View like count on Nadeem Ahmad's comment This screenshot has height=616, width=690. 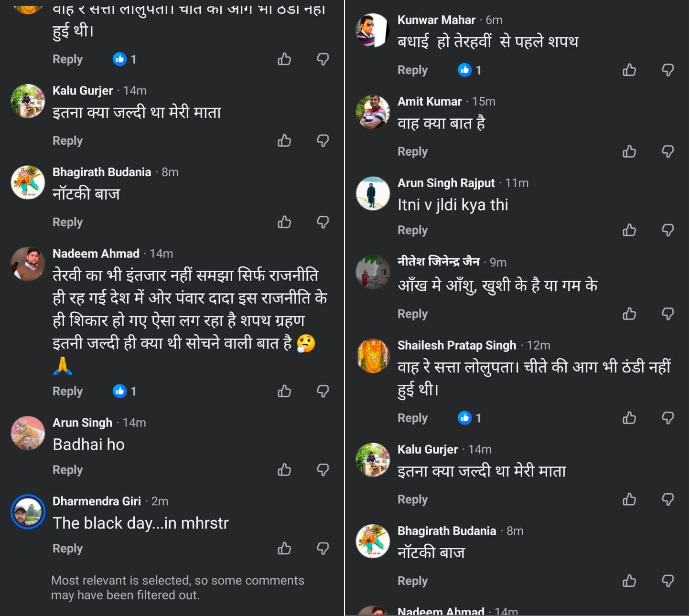[x=125, y=391]
